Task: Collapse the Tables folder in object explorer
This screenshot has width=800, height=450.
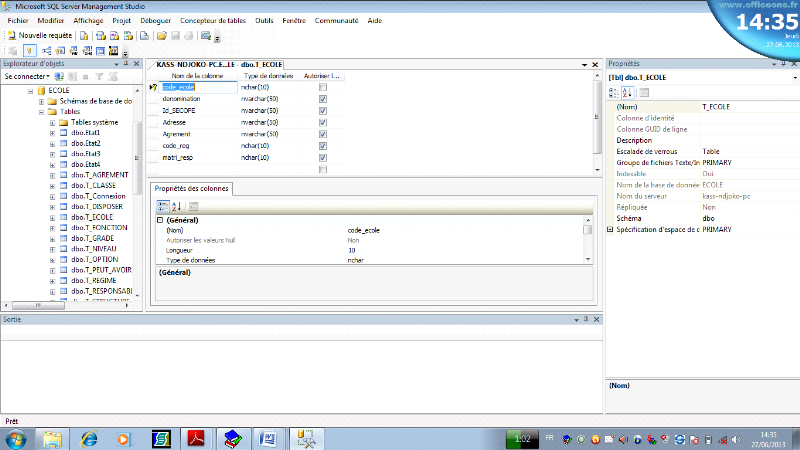Action: pyautogui.click(x=41, y=112)
